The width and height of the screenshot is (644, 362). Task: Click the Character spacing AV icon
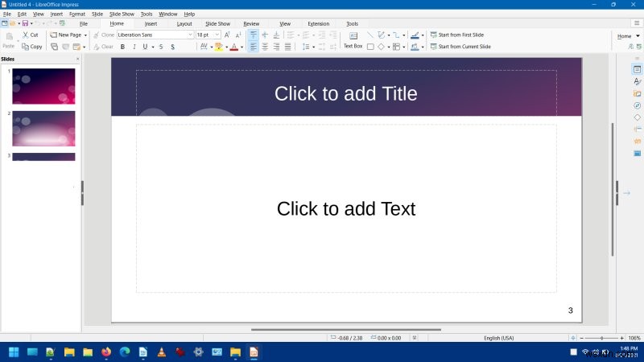pos(204,47)
